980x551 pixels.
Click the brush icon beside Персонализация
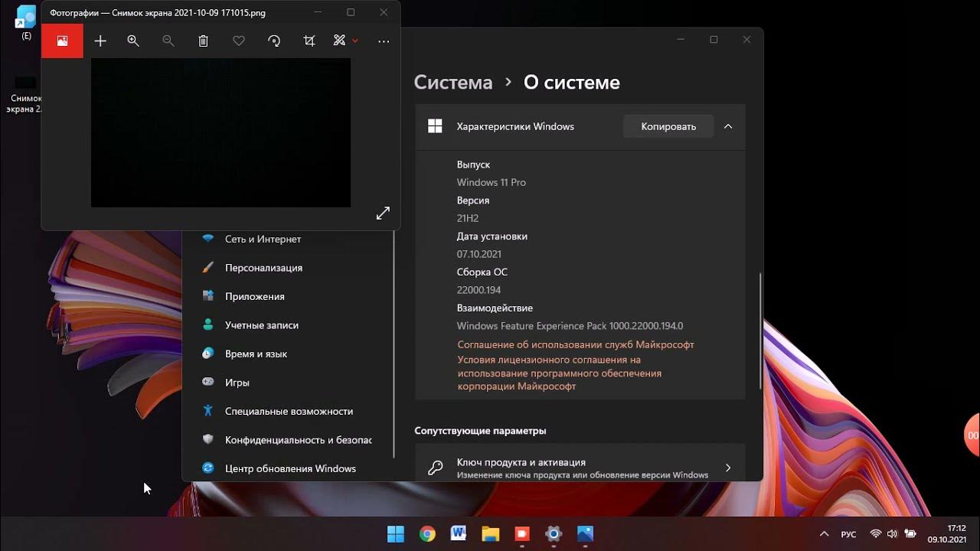tap(207, 268)
